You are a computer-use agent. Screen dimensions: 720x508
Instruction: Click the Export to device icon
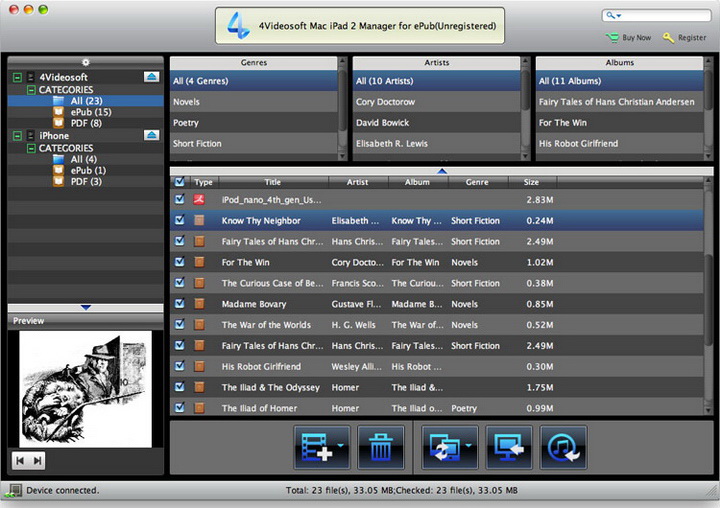[449, 447]
